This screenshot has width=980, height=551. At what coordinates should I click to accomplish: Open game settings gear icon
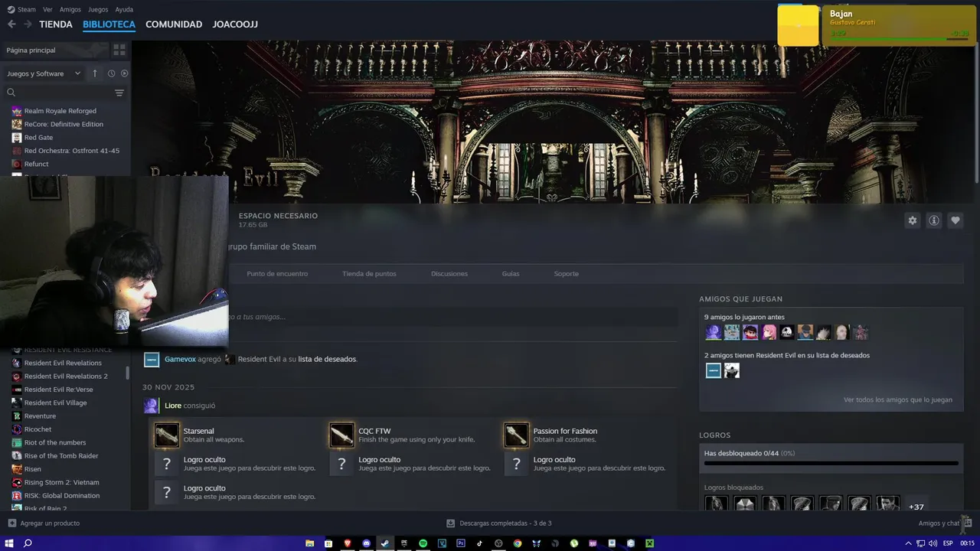tap(913, 220)
